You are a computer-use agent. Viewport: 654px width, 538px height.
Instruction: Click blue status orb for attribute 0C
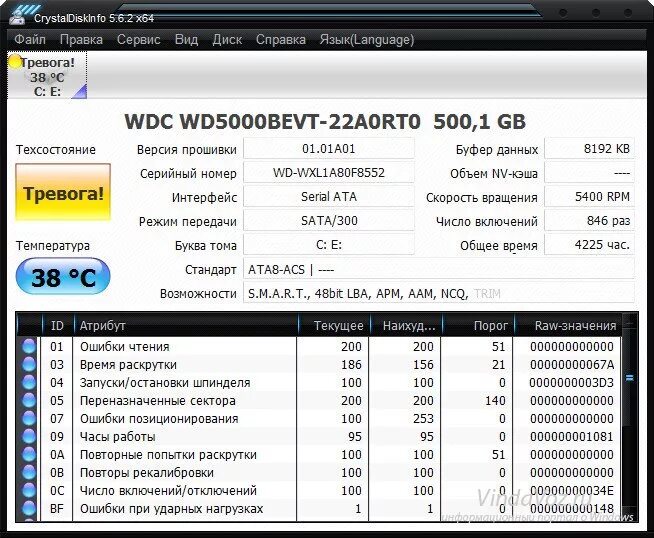[29, 490]
